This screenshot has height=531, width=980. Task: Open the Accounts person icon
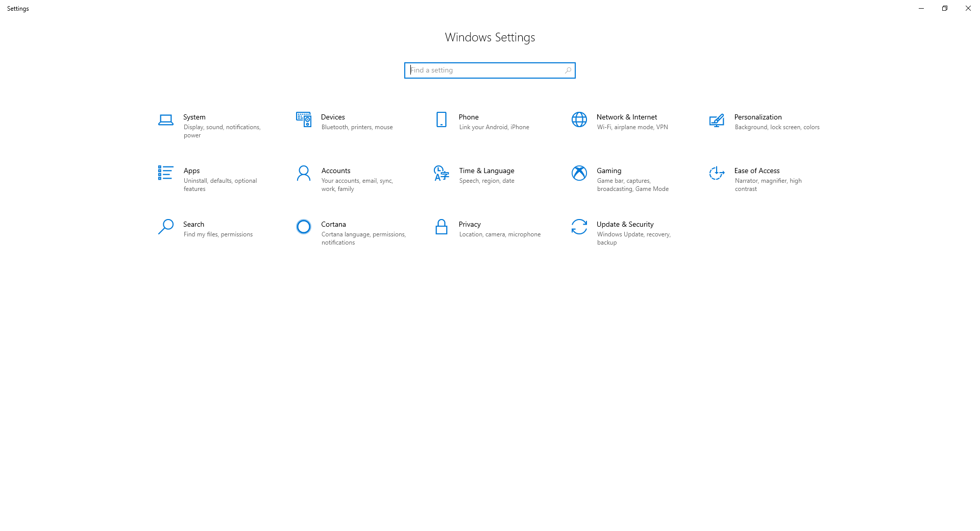point(304,173)
